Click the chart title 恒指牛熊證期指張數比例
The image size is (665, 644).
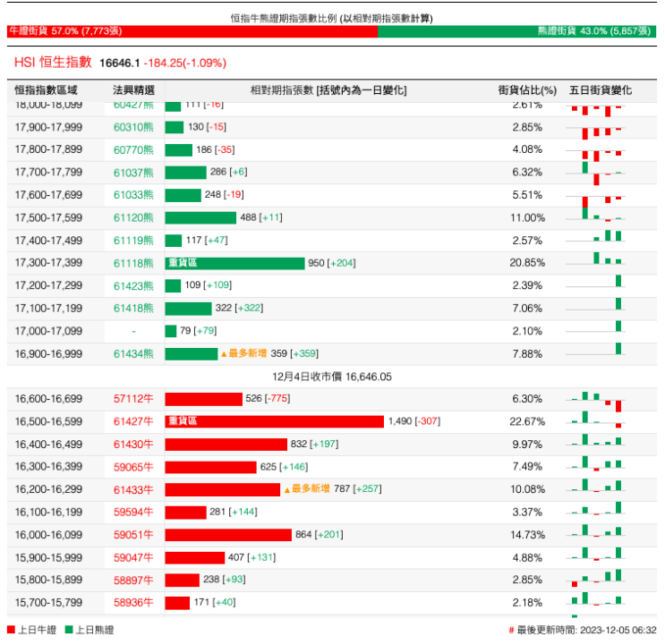[332, 19]
